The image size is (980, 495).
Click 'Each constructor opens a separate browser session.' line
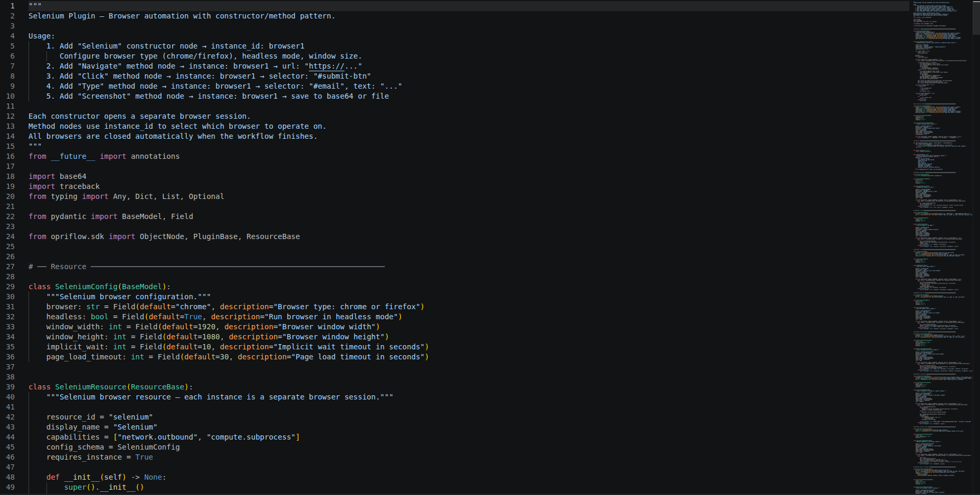139,116
